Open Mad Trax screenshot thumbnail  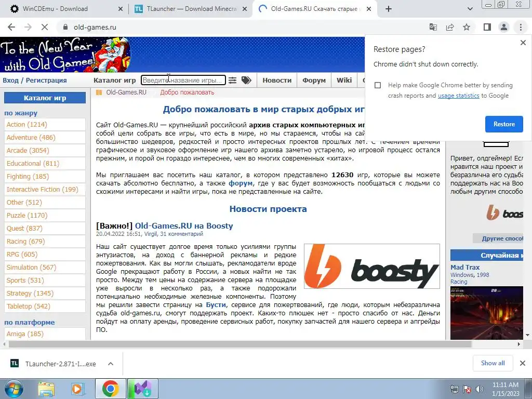pos(486,313)
